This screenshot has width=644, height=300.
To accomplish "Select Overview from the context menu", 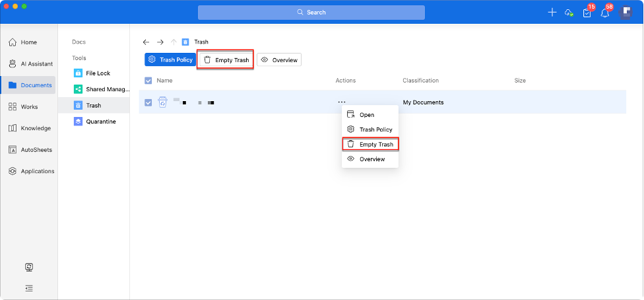I will tap(371, 159).
